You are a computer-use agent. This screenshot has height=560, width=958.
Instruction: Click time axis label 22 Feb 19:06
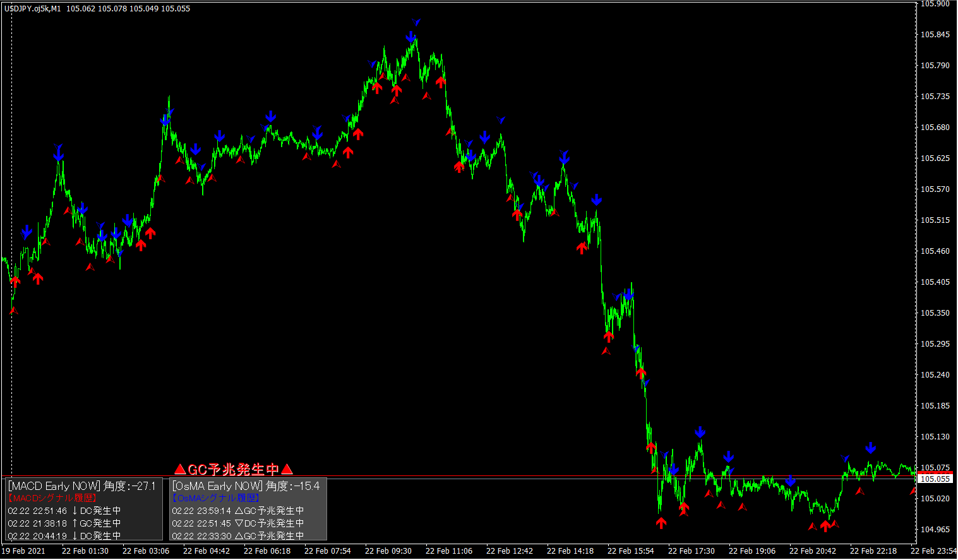coord(752,551)
